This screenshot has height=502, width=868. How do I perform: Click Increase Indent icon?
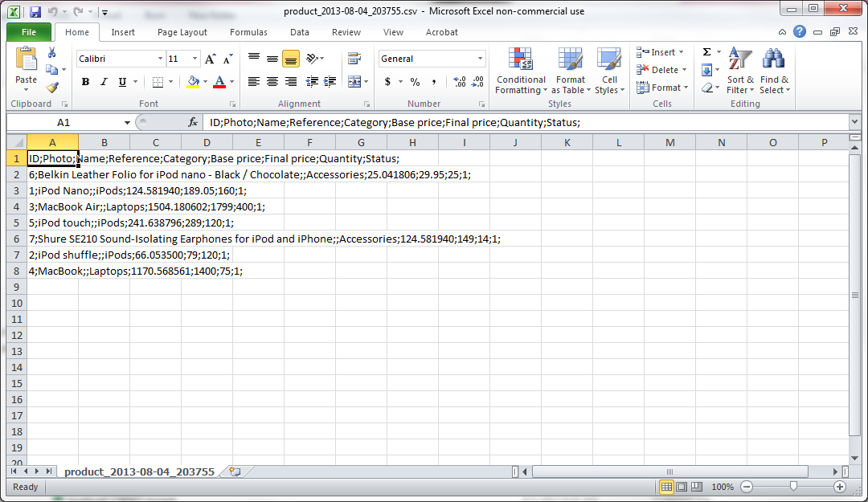330,82
